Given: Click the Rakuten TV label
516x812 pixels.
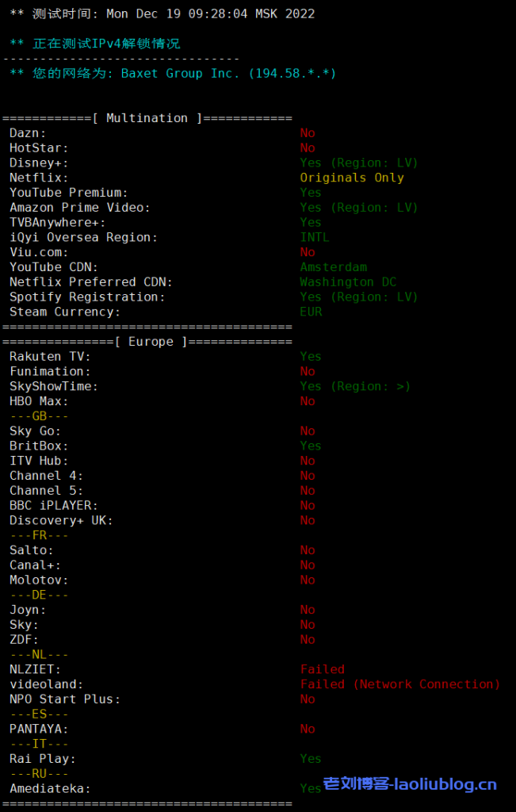Looking at the screenshot, I should coord(50,357).
